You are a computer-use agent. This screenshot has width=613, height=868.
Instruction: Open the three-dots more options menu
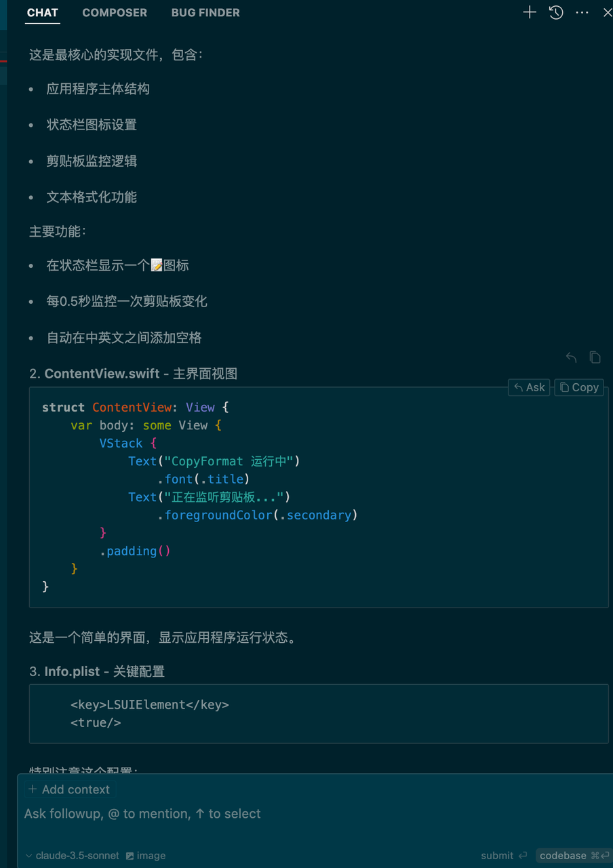tap(582, 12)
